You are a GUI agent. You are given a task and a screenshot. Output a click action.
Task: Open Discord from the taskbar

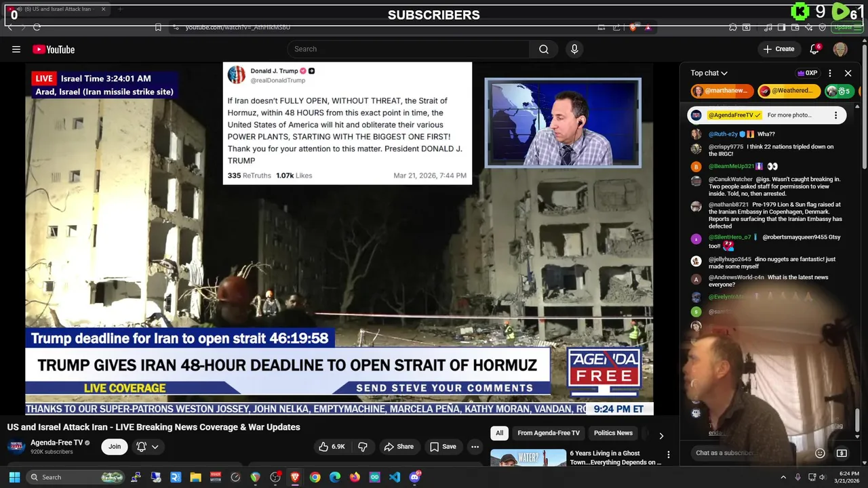coord(414,477)
